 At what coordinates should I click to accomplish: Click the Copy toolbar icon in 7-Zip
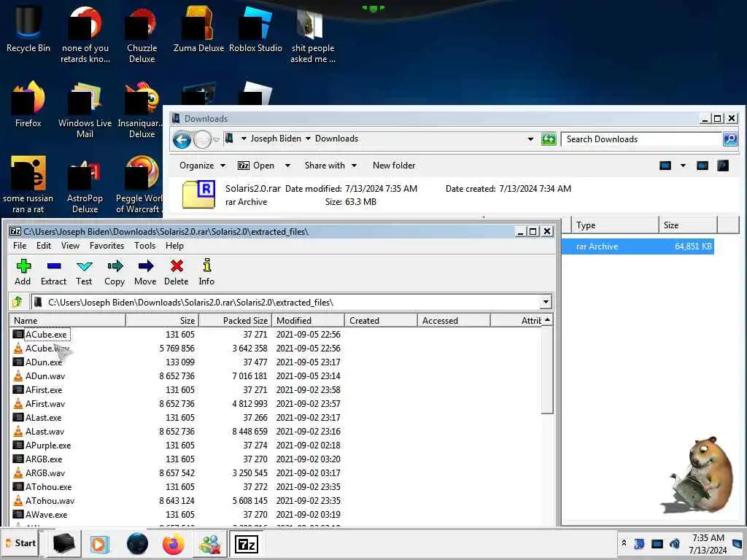[115, 273]
